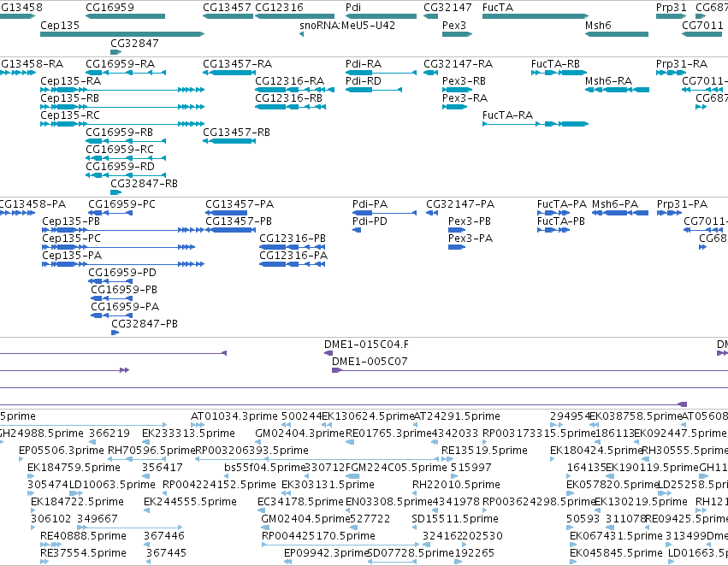The height and width of the screenshot is (566, 728).
Task: Open EST label RE37554.5prime
Action: click(x=83, y=553)
